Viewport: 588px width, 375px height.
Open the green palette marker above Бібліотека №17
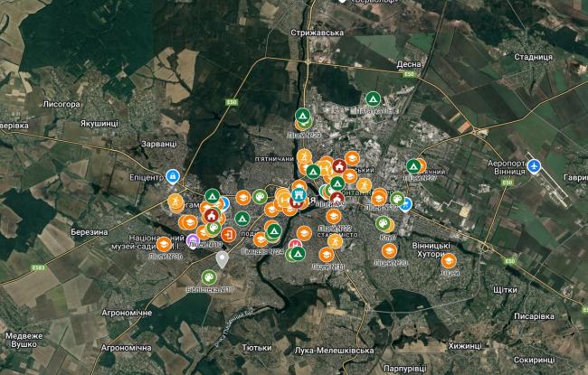(209, 277)
